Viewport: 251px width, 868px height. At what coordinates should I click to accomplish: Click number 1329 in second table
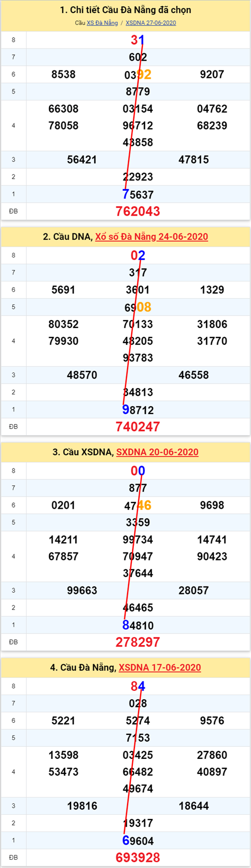coord(212,290)
